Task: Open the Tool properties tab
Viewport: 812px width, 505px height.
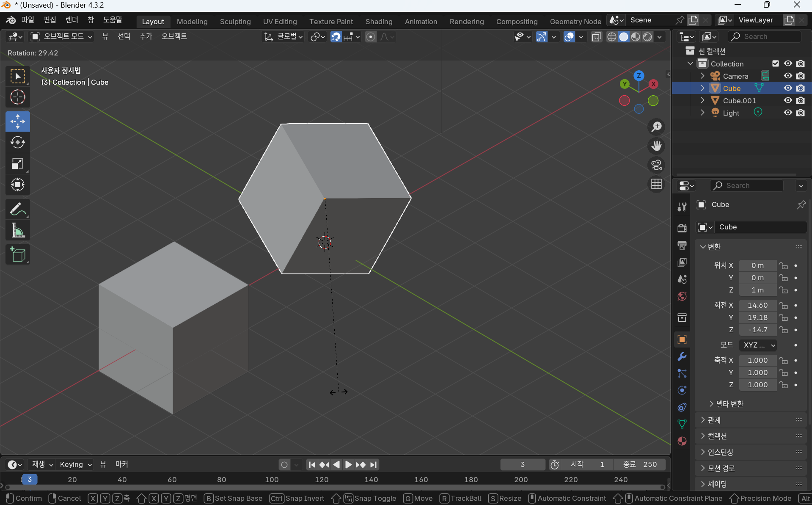Action: 682,207
